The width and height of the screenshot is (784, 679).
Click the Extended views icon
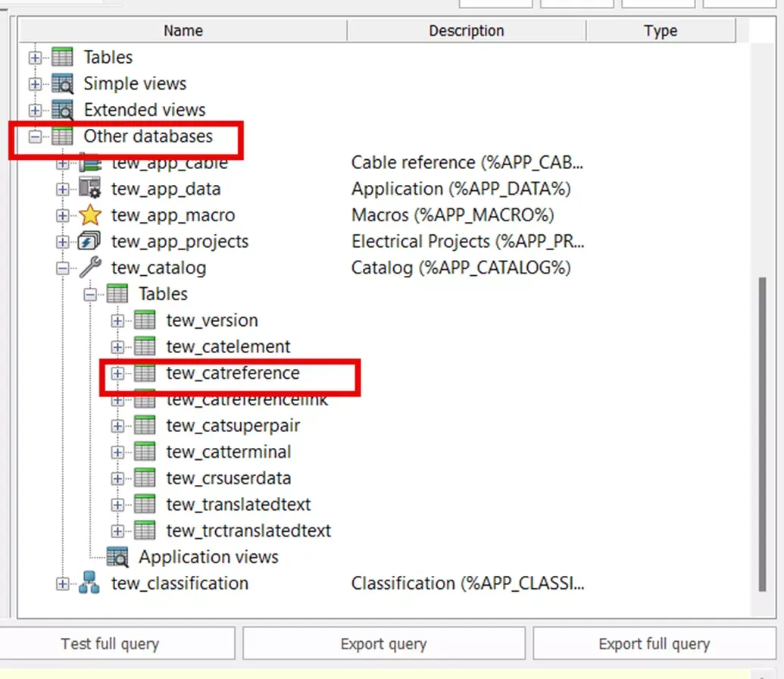(63, 110)
